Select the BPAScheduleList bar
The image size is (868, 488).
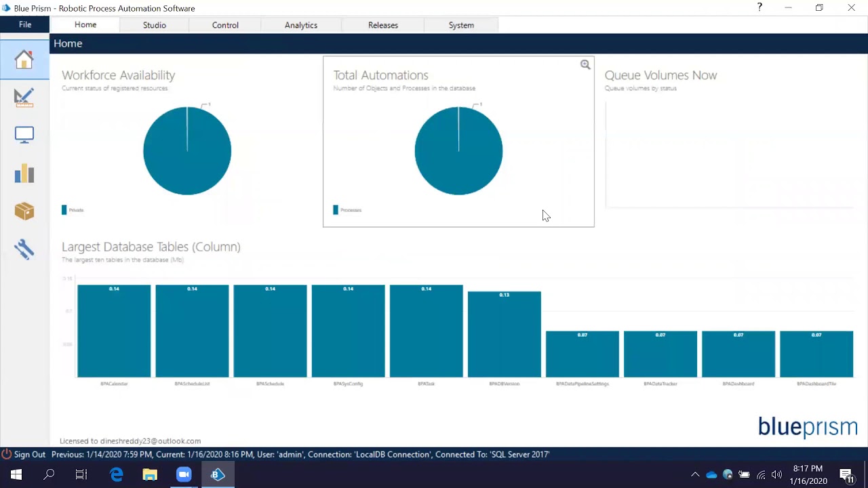pos(192,331)
